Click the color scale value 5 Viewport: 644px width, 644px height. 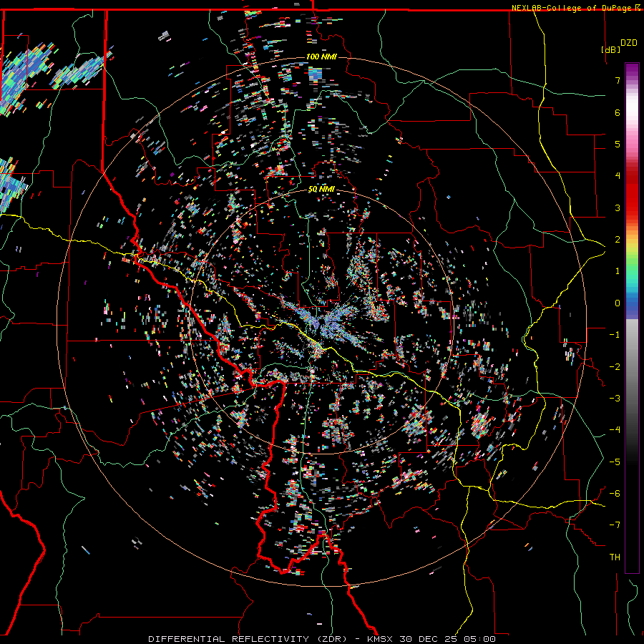(618, 144)
